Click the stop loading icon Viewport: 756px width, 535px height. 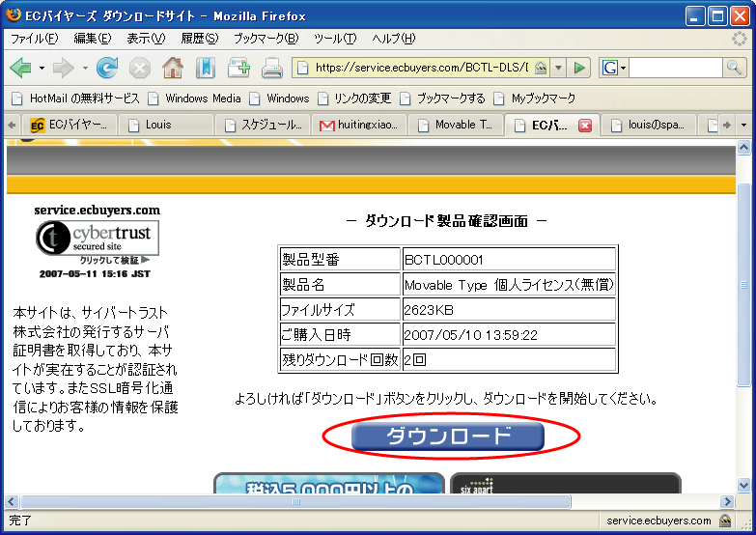click(140, 68)
